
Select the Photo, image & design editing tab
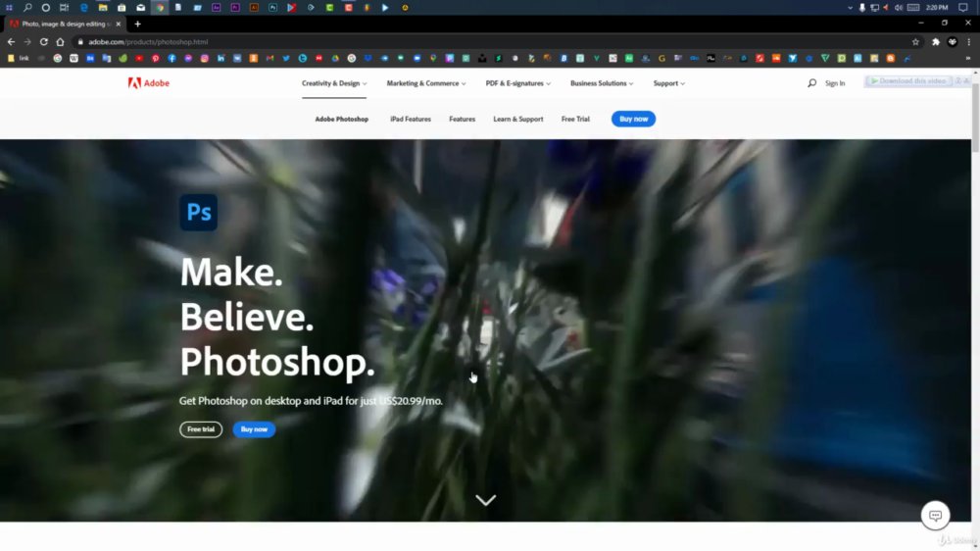(x=63, y=24)
